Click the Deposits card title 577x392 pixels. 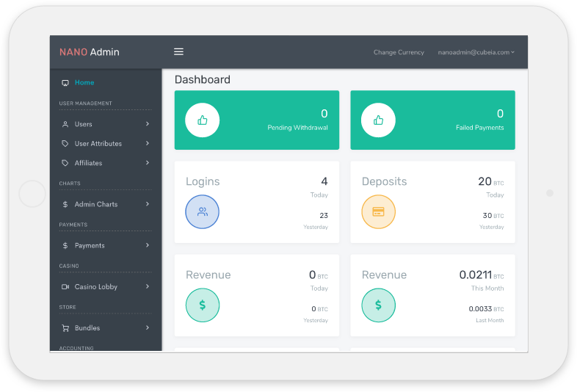(x=384, y=181)
